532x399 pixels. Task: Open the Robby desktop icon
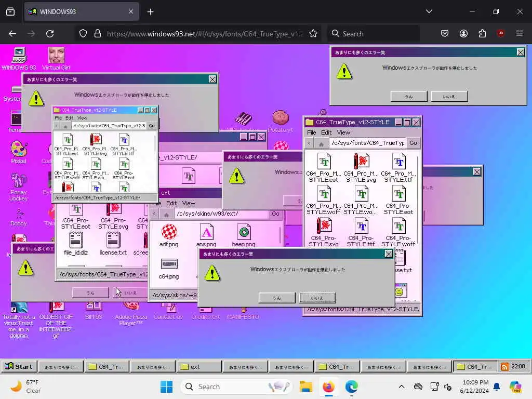[19, 217]
